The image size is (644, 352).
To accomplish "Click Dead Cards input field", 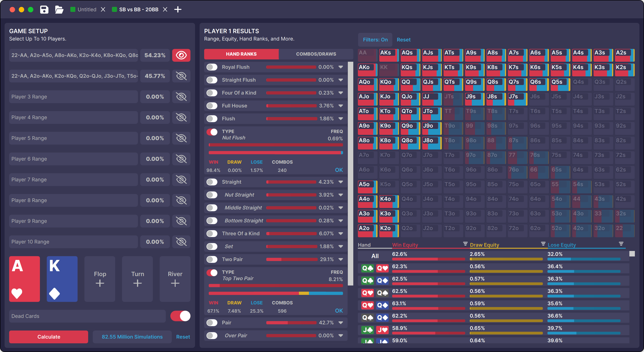I will pos(87,316).
